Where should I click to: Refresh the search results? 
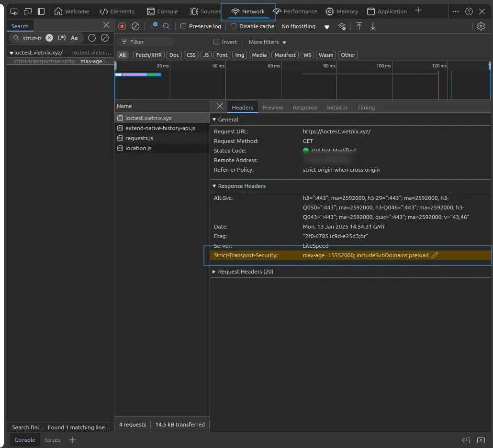(x=92, y=38)
